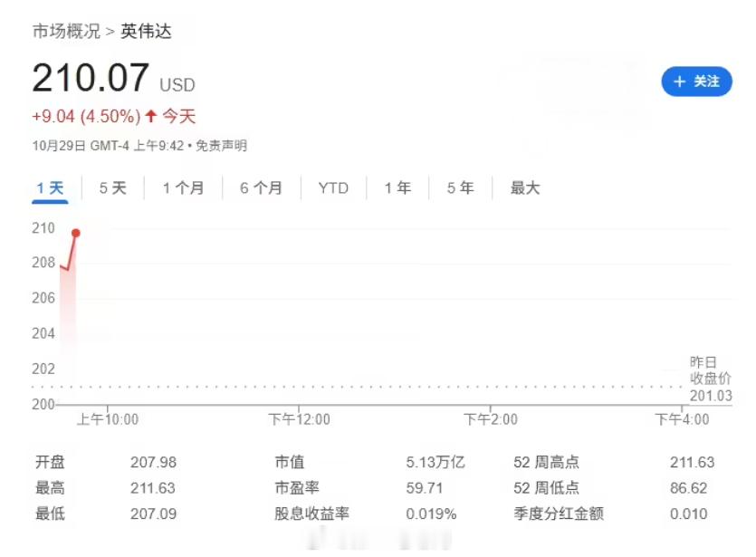Click the 关注 follow button
The width and height of the screenshot is (756, 557).
click(696, 82)
